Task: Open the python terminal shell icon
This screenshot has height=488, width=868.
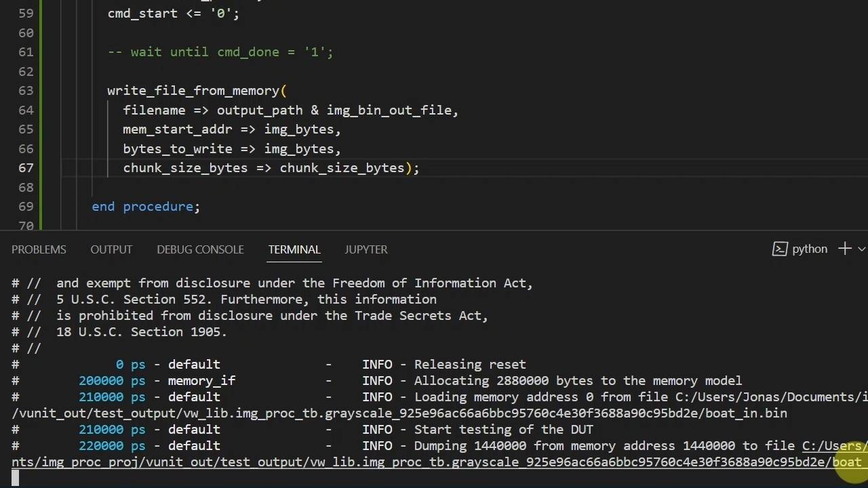Action: [780, 249]
